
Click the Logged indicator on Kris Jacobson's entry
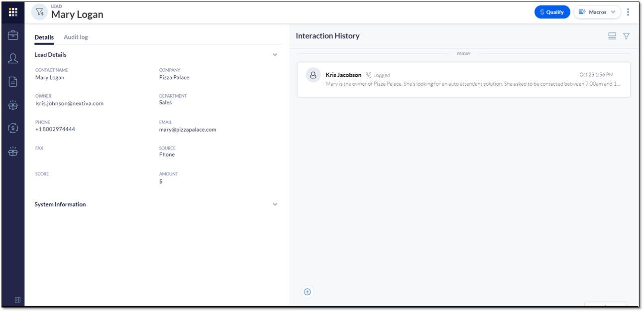(x=379, y=75)
